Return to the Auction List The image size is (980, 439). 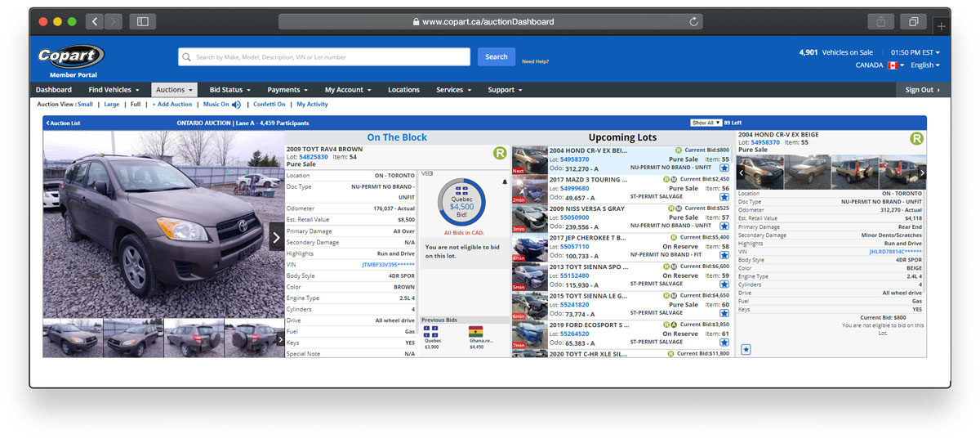(63, 123)
